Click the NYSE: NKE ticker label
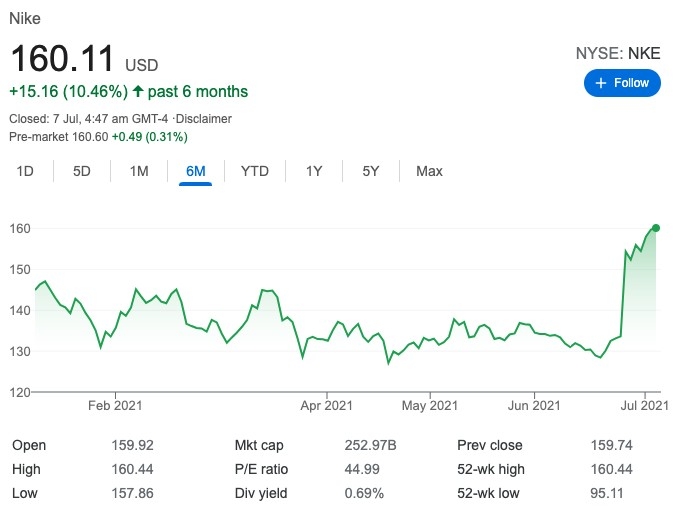 [618, 53]
